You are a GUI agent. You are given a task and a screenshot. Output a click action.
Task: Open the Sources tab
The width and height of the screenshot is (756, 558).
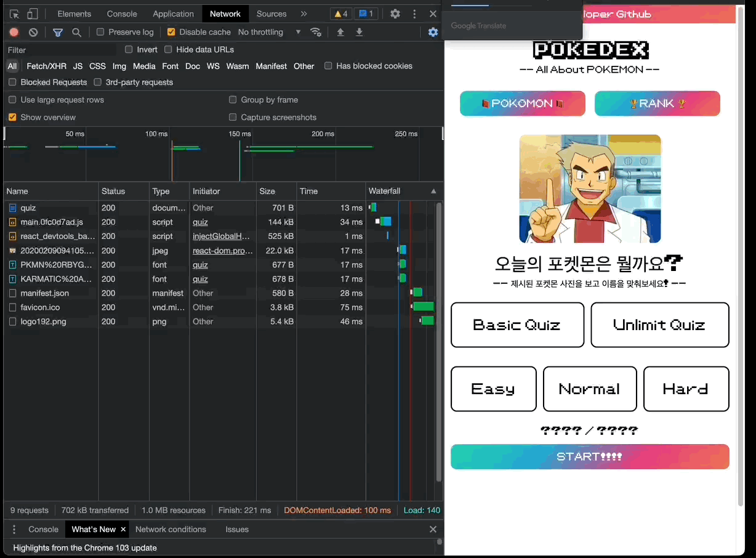pos(271,14)
